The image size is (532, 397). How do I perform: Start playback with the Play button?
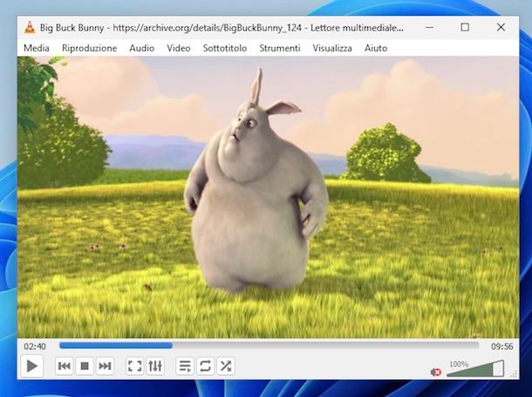pos(32,366)
